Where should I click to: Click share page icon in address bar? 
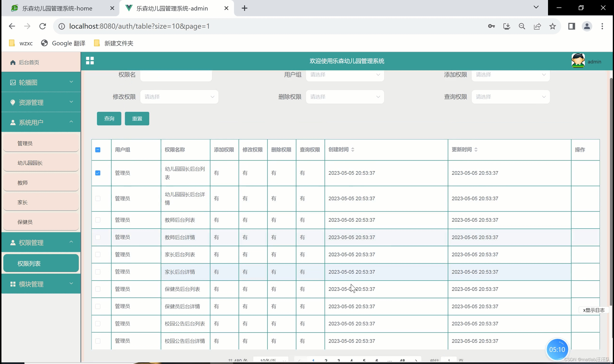tap(537, 26)
